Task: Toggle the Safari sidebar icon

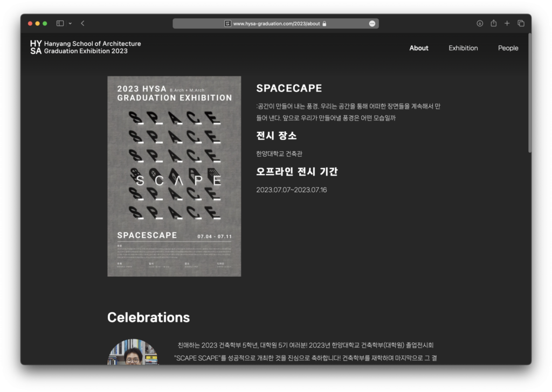Action: click(60, 24)
